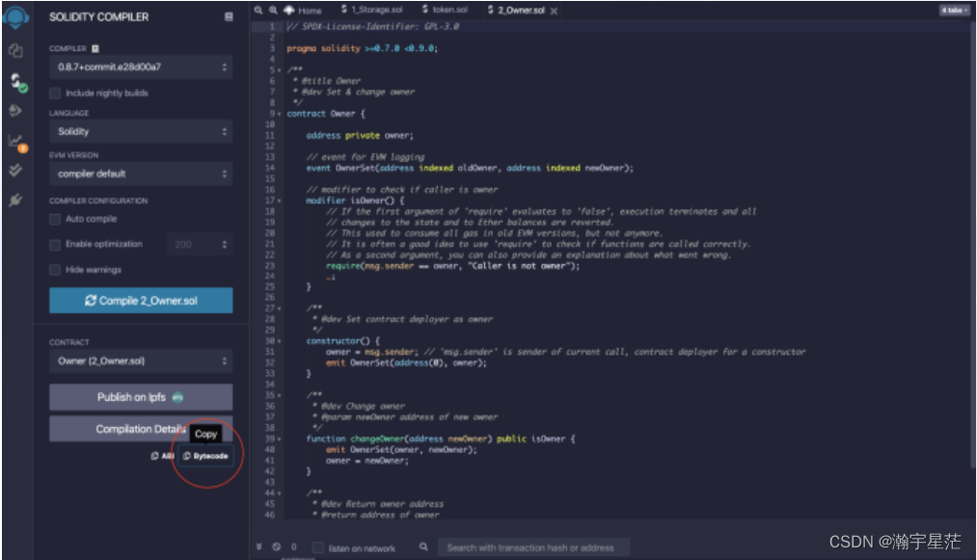Switch to the token.sol tab
Screen dimensions: 977x560
pos(445,10)
